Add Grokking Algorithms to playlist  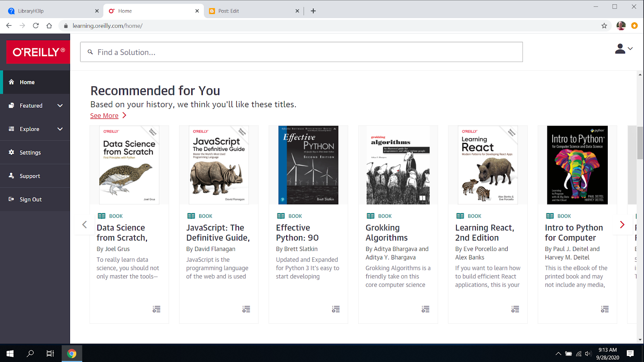[x=425, y=309]
